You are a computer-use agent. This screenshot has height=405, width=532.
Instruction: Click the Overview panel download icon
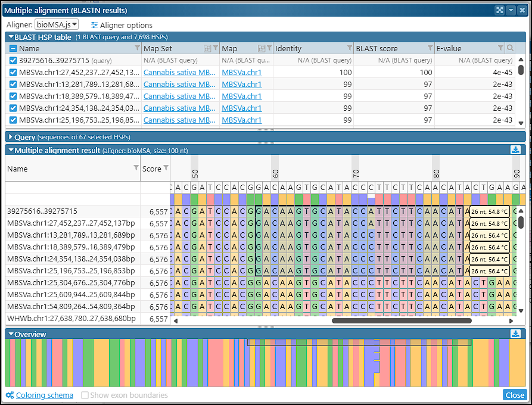[516, 334]
